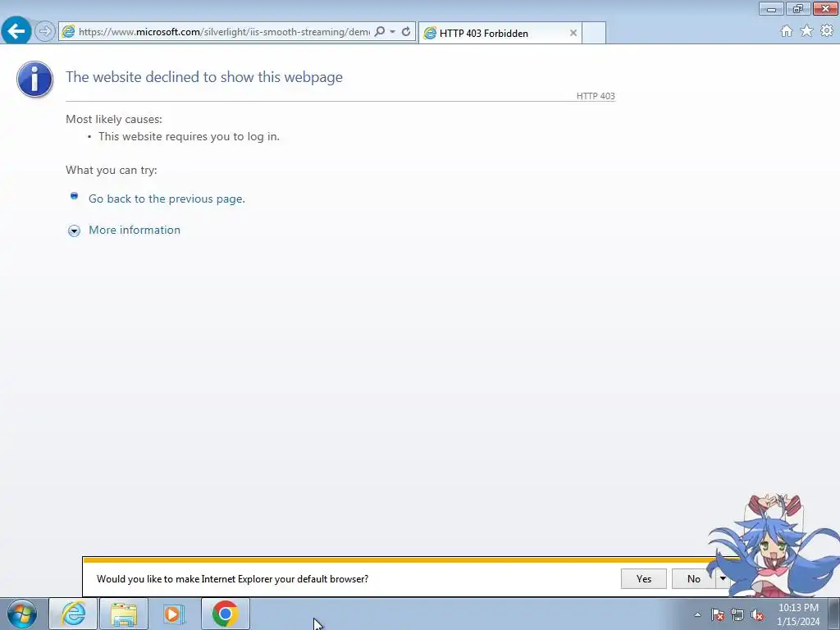
Task: Open a new blank tab
Action: [594, 33]
